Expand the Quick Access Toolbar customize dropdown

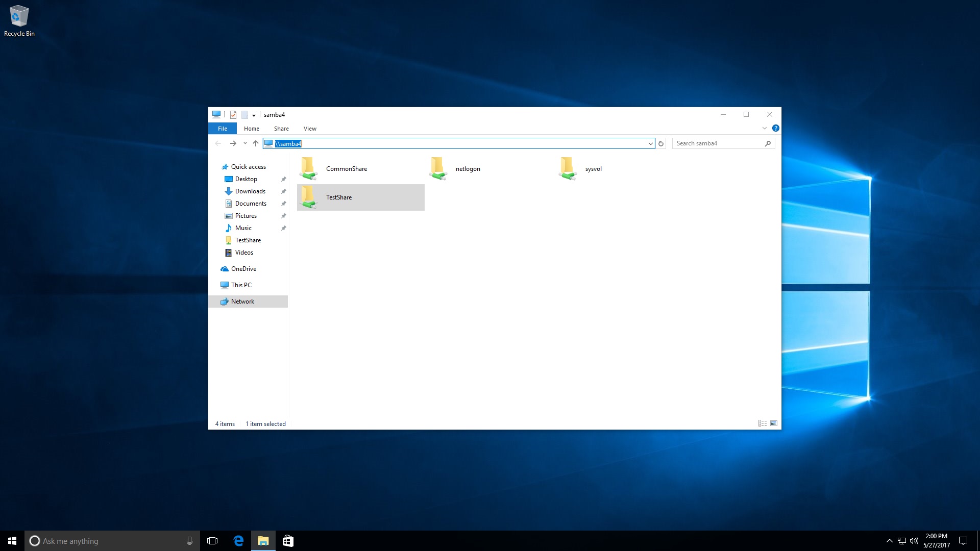254,115
